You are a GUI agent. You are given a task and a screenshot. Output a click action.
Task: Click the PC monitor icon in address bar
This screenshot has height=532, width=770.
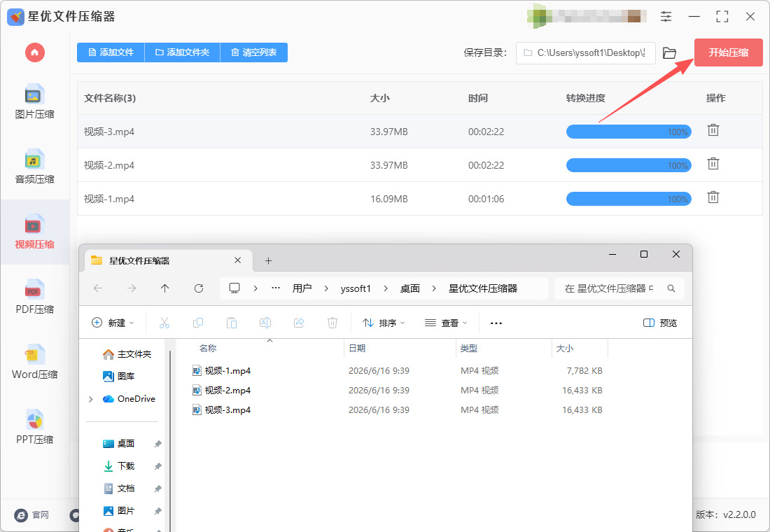click(x=234, y=288)
